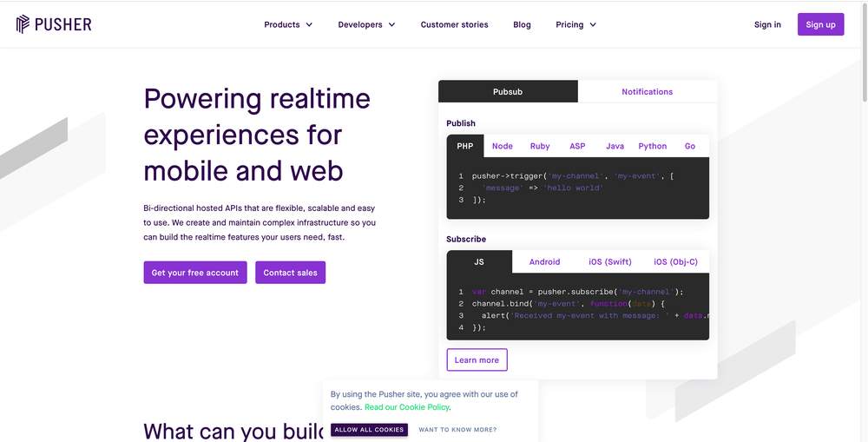Go to the Blog
This screenshot has width=868, height=442.
point(522,24)
